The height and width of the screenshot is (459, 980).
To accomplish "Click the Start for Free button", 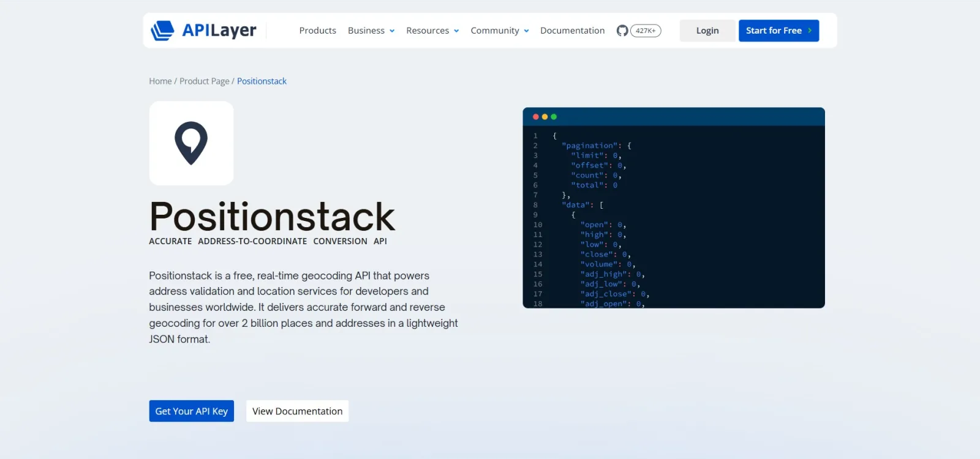I will 778,31.
